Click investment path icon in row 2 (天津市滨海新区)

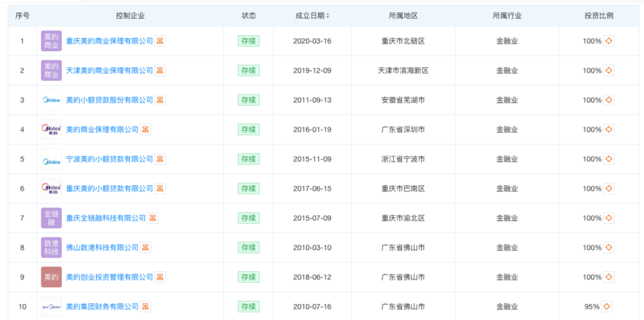609,70
